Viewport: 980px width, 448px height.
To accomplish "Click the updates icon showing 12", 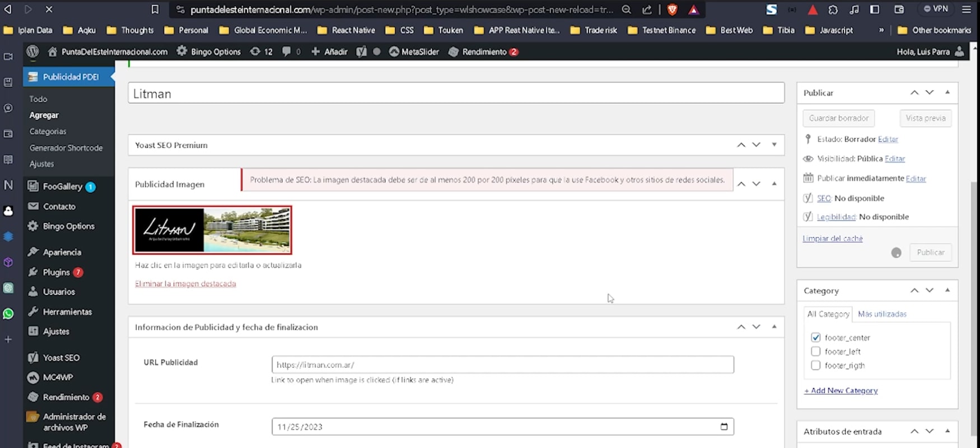I will (x=262, y=52).
